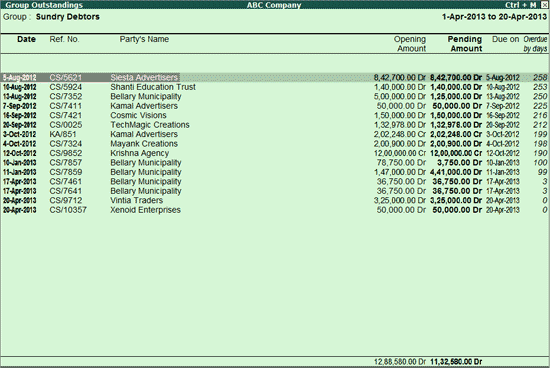Screen dimensions: 550x368
Task: Click pending amount 3,750.00 Dr
Action: (460, 163)
